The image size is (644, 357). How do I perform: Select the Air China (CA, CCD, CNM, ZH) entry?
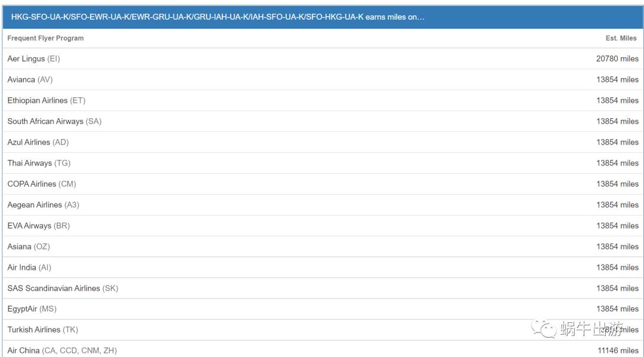pyautogui.click(x=62, y=351)
